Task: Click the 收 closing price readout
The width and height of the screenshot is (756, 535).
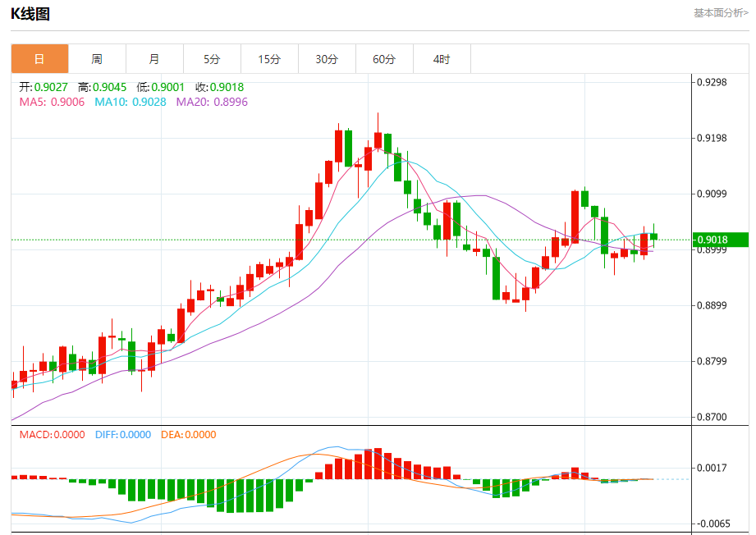Action: [219, 87]
